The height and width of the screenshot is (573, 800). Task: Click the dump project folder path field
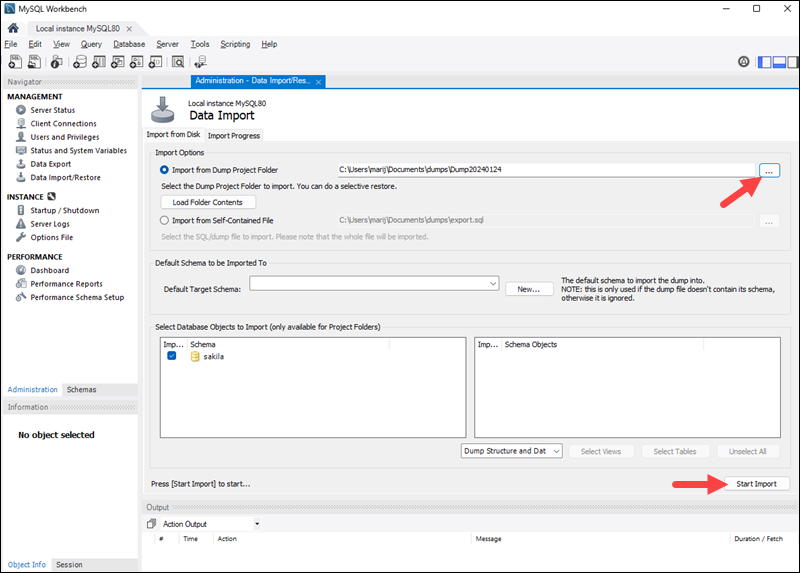[x=546, y=170]
